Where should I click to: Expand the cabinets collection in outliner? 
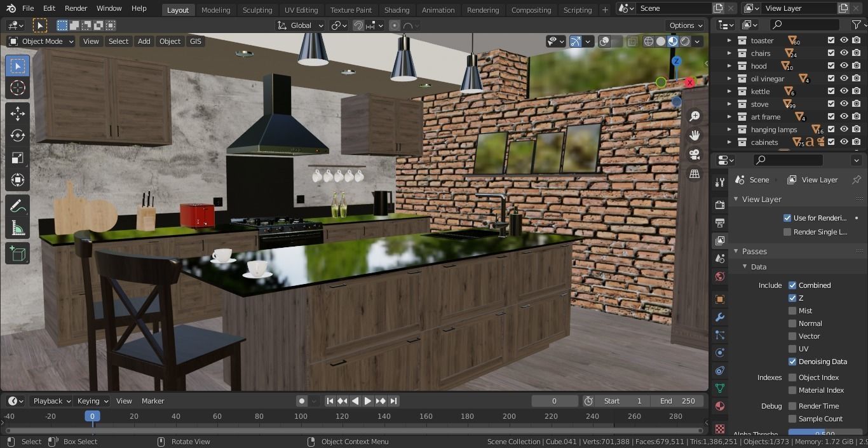coord(729,142)
